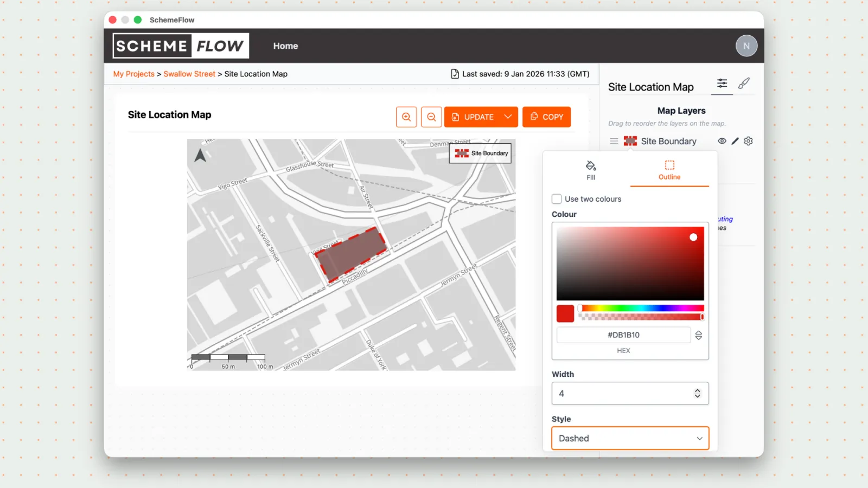The width and height of the screenshot is (868, 488).
Task: Click the user avatar N
Action: [x=746, y=46]
